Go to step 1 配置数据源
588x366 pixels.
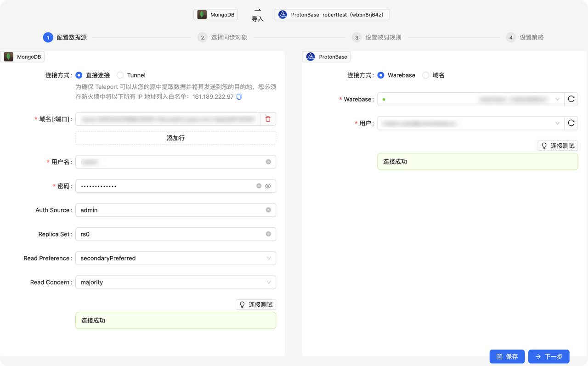65,37
